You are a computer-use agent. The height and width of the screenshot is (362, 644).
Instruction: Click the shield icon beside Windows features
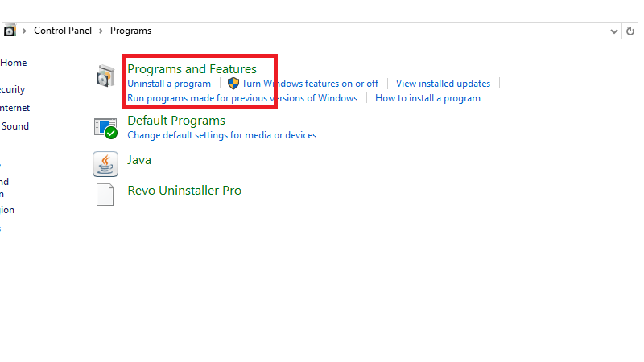click(x=233, y=84)
